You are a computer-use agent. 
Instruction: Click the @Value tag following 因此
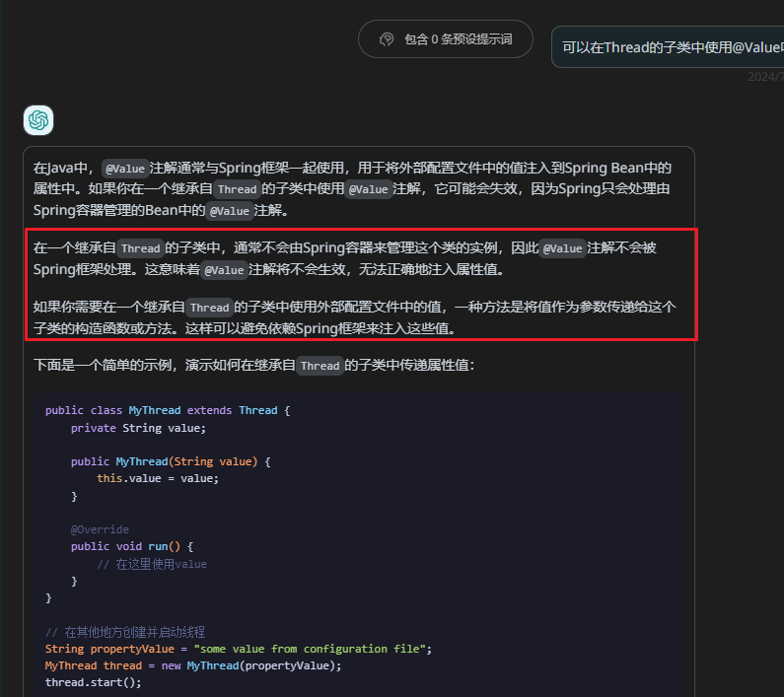click(x=563, y=248)
